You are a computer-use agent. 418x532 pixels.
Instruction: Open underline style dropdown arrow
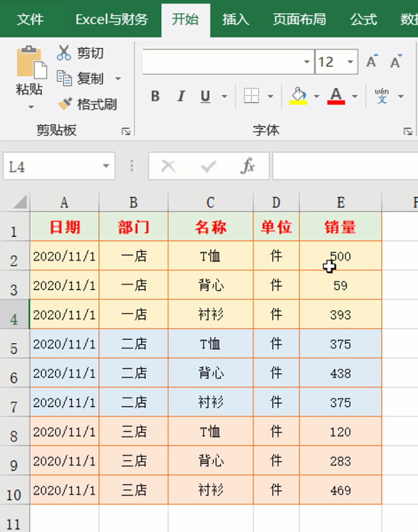pyautogui.click(x=225, y=96)
